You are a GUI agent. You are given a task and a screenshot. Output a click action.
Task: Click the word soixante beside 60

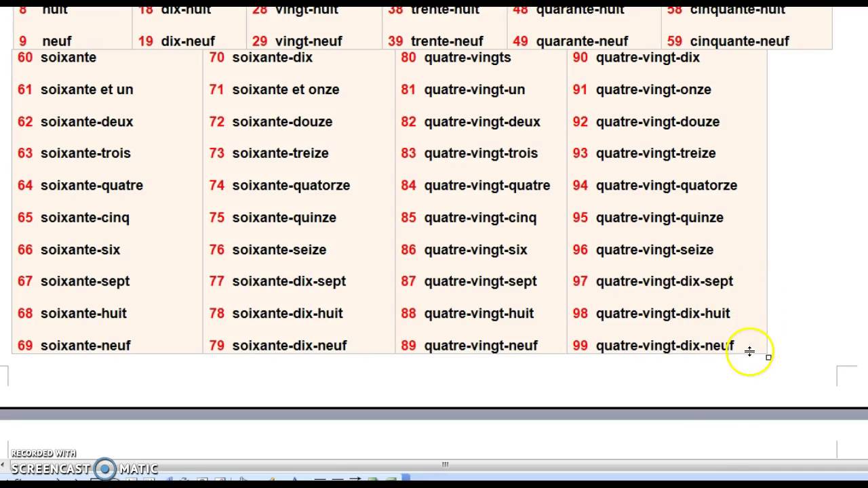(68, 58)
